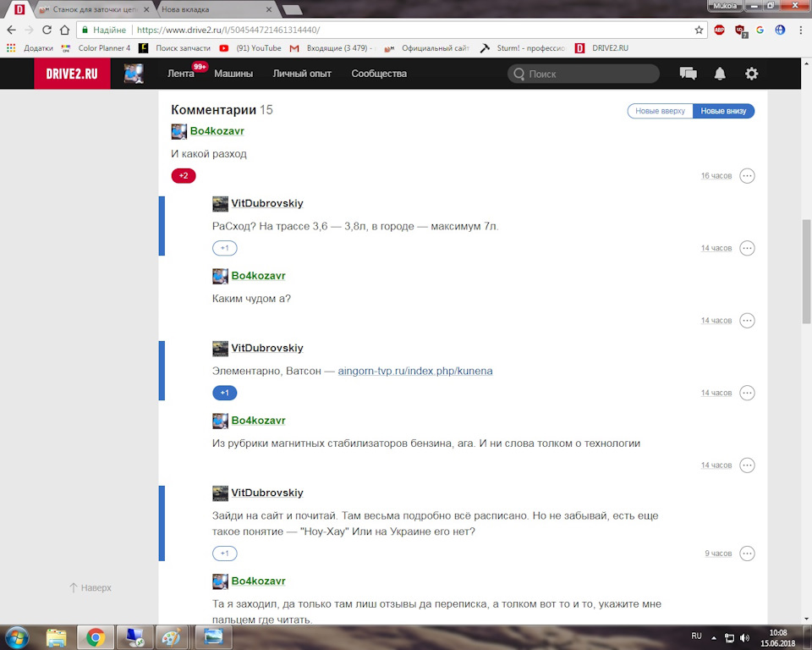Click the Windows Start button
Screen dimensions: 812x650
click(17, 637)
